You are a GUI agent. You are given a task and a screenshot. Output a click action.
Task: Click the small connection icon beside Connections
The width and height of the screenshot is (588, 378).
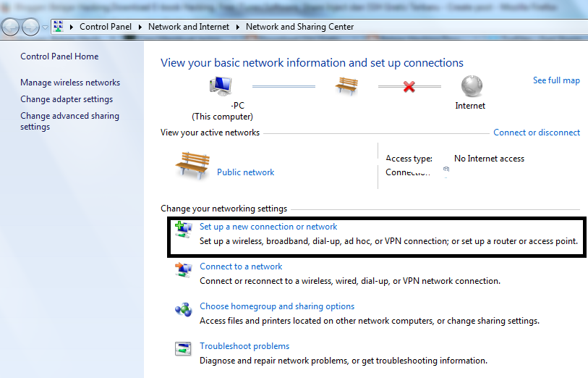tap(446, 169)
